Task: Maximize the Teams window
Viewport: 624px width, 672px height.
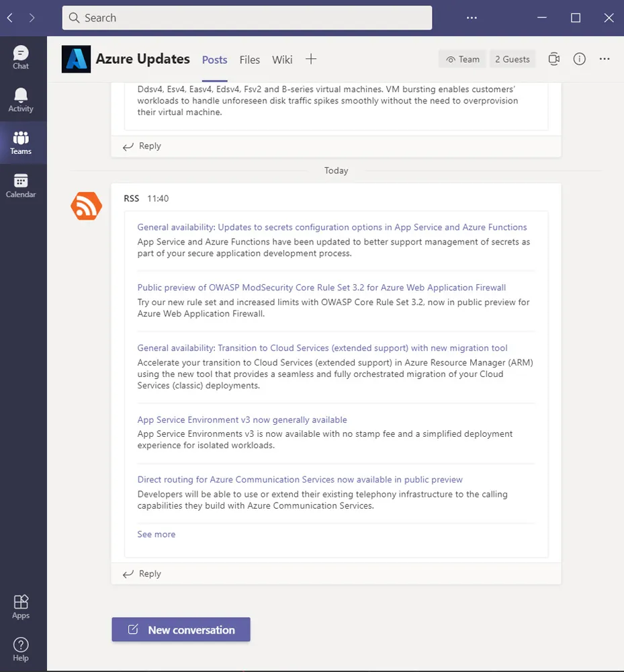Action: pos(576,17)
